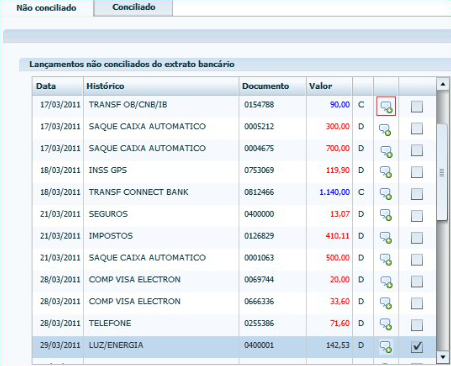Tick the TELEFONE row checkbox
The image size is (451, 366).
click(x=417, y=325)
